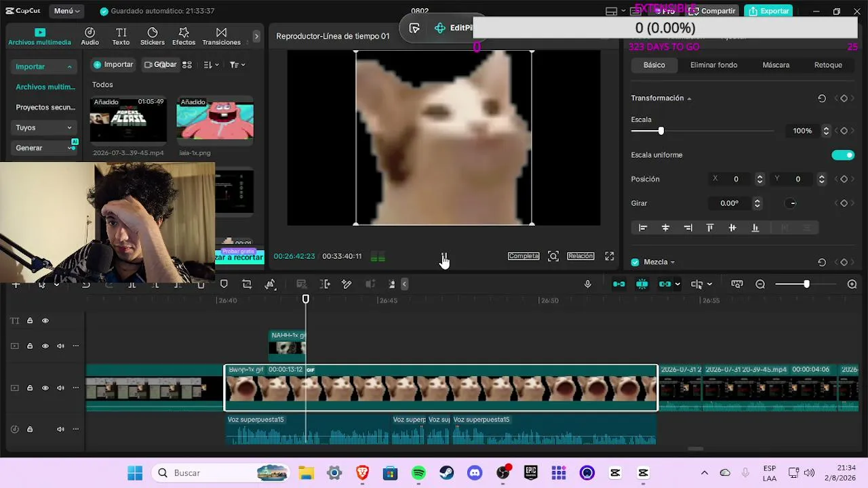868x488 pixels.
Task: Add a keyframe for Escala
Action: click(x=844, y=131)
